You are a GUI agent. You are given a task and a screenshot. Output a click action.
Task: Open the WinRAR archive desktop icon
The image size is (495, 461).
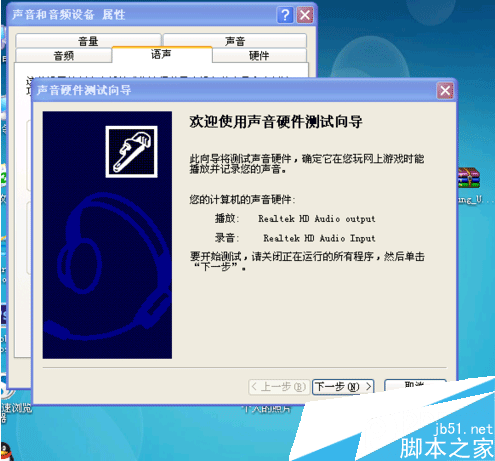pyautogui.click(x=469, y=178)
